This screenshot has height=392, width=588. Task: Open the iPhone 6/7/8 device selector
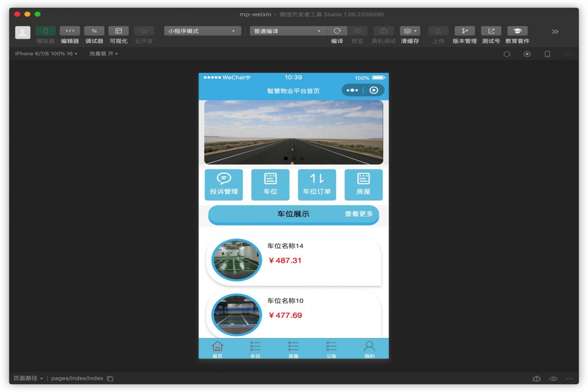(43, 54)
